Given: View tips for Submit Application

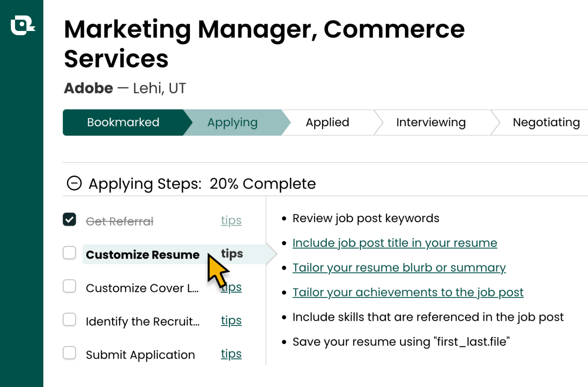Looking at the screenshot, I should coord(231,353).
